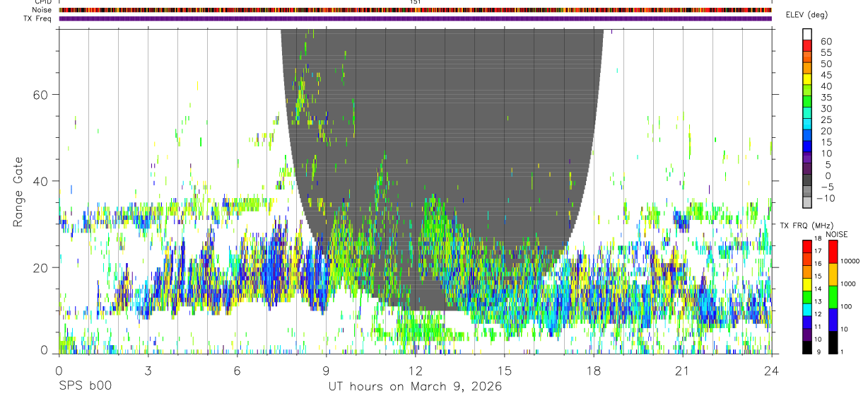Click ELEV legend value '45'
Image resolution: width=868 pixels, height=401 pixels.
click(826, 75)
